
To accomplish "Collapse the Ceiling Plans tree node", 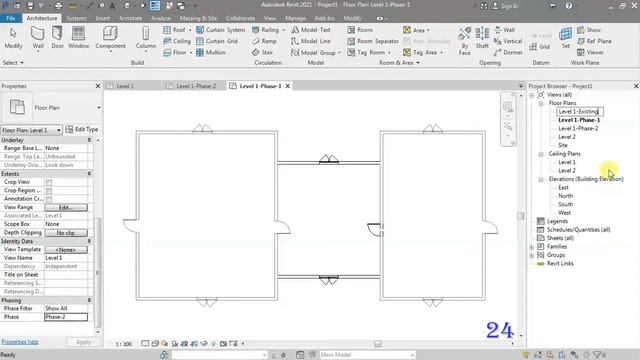I will pos(541,154).
